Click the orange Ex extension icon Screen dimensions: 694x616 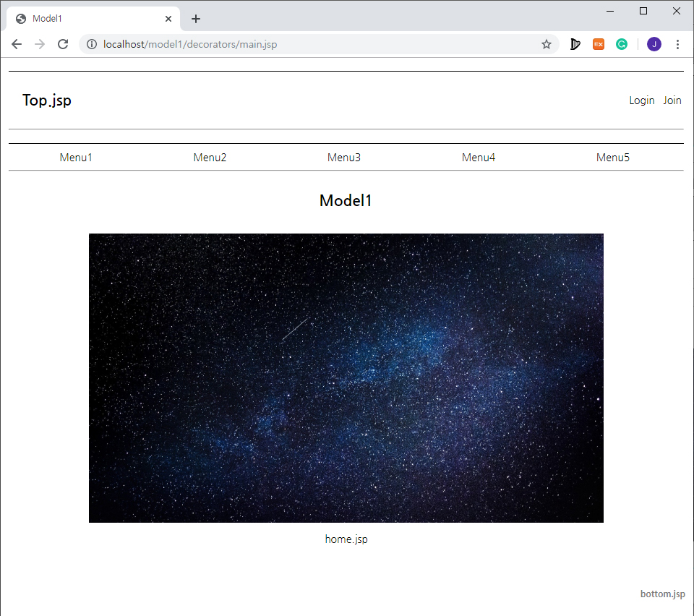point(598,44)
